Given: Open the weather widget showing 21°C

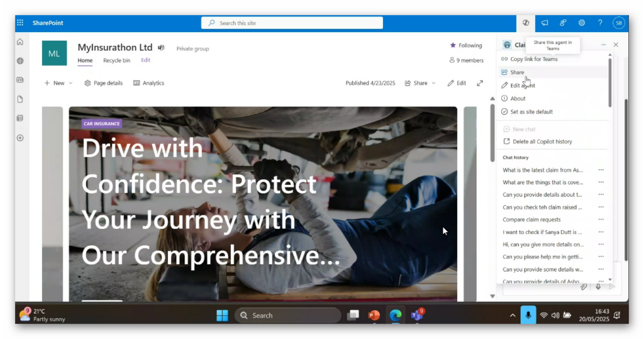Looking at the screenshot, I should (x=42, y=315).
